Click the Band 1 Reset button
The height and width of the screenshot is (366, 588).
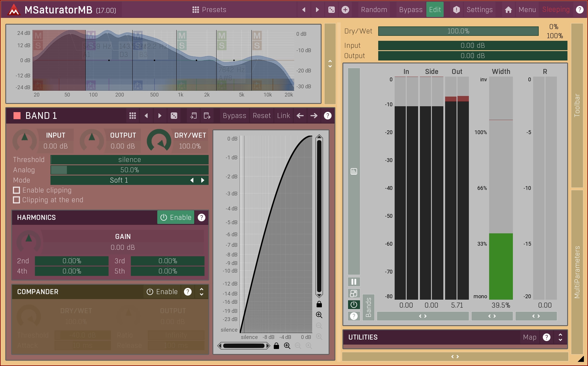coord(261,116)
